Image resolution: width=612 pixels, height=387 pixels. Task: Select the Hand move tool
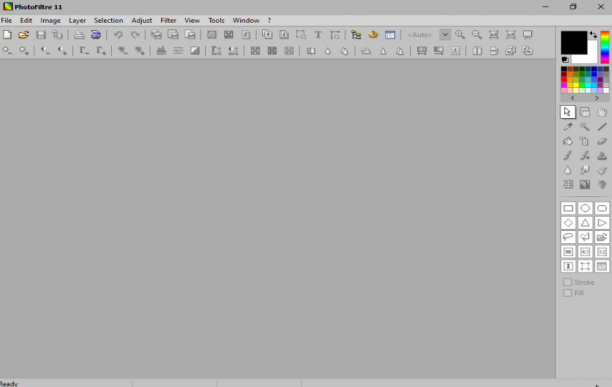click(x=602, y=112)
